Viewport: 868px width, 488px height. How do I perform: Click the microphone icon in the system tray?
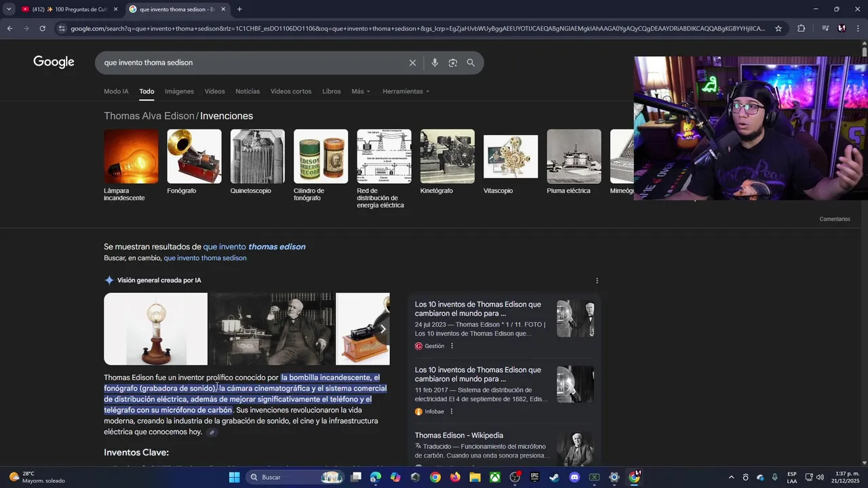pos(774,477)
